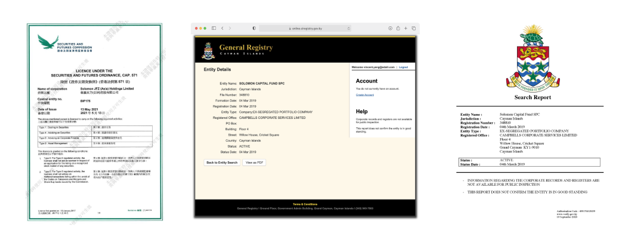This screenshot has width=644, height=239.
Task: Click the address bar showing online.ciregistry.gov.ky
Action: [305, 29]
